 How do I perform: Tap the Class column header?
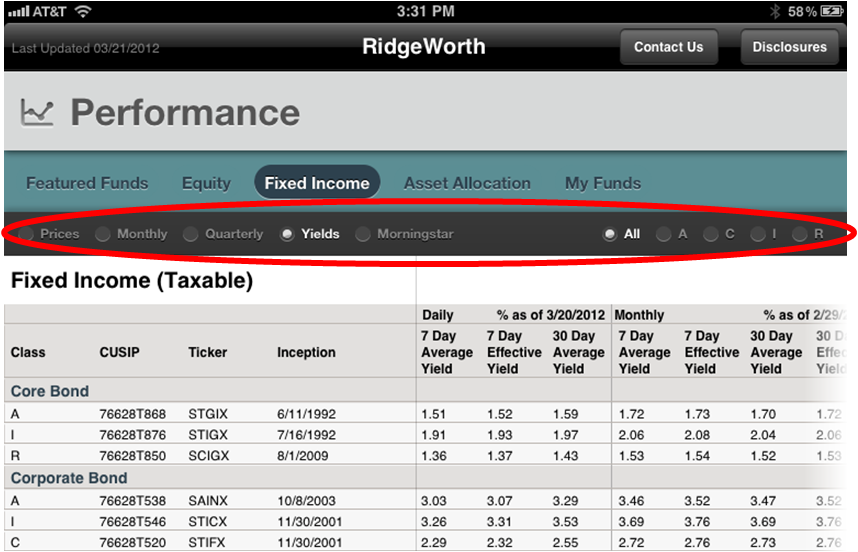point(28,352)
